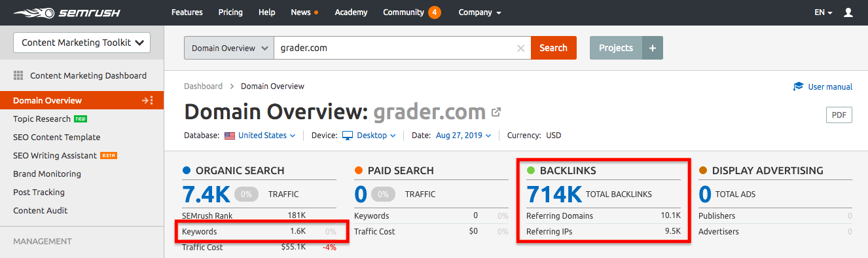Click the Advertisers row label
Viewport: 868px width, 258px height.
point(719,231)
